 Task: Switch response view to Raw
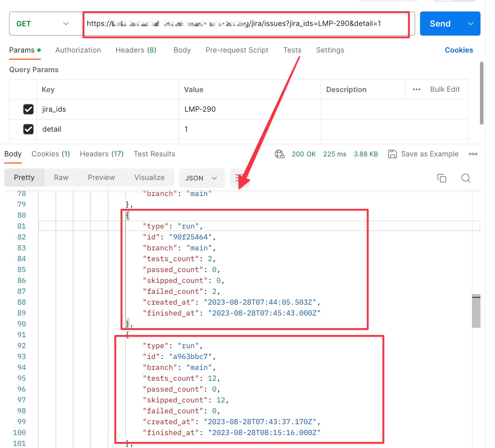tap(61, 178)
